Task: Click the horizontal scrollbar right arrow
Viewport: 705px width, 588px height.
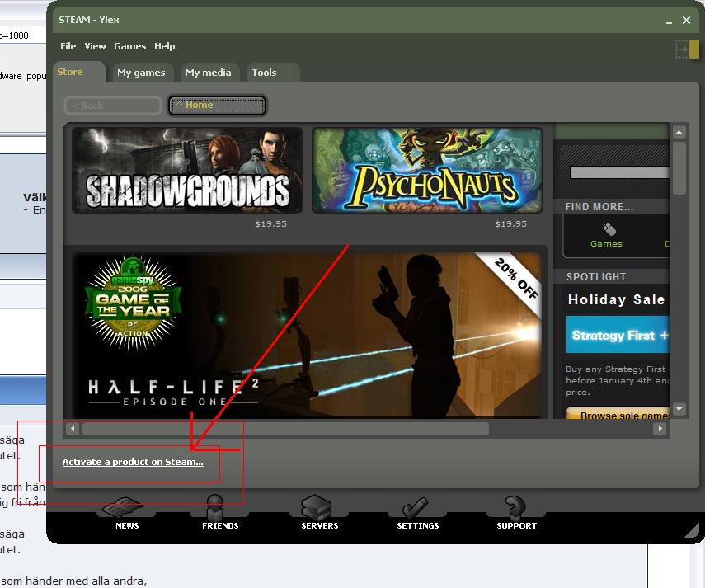Action: click(x=660, y=428)
